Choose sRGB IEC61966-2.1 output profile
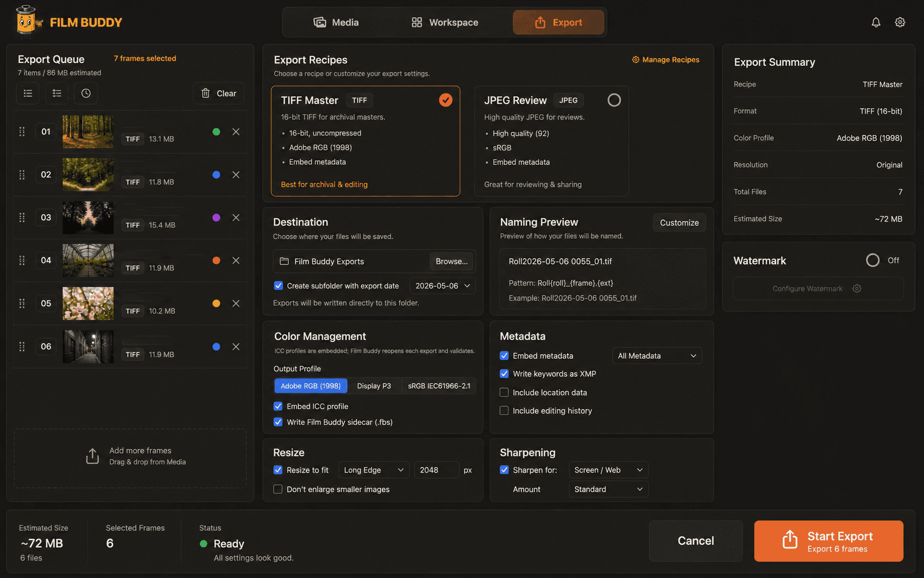This screenshot has height=578, width=924. 439,386
